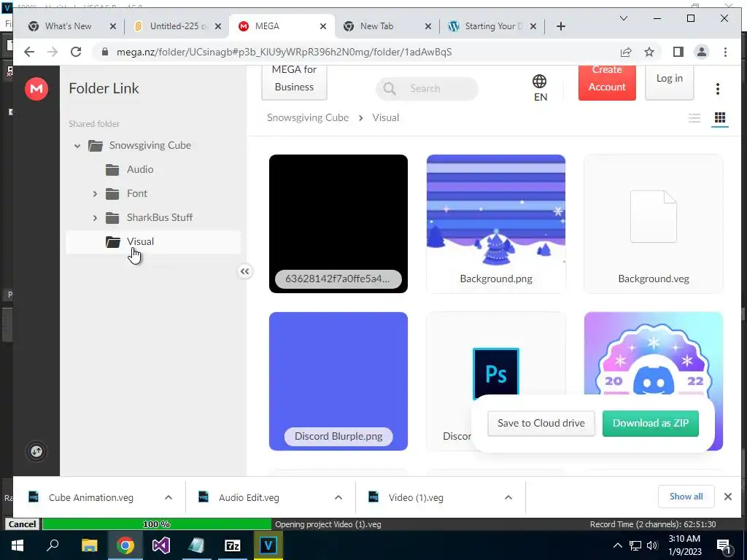
Task: Select the Snowsgiving Cube root folder
Action: (x=150, y=145)
